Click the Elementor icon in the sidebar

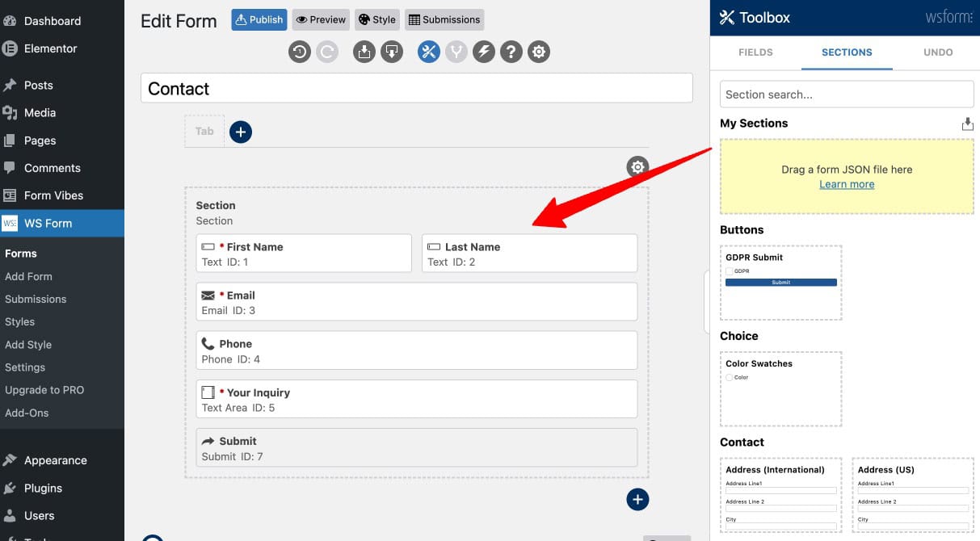(x=10, y=48)
